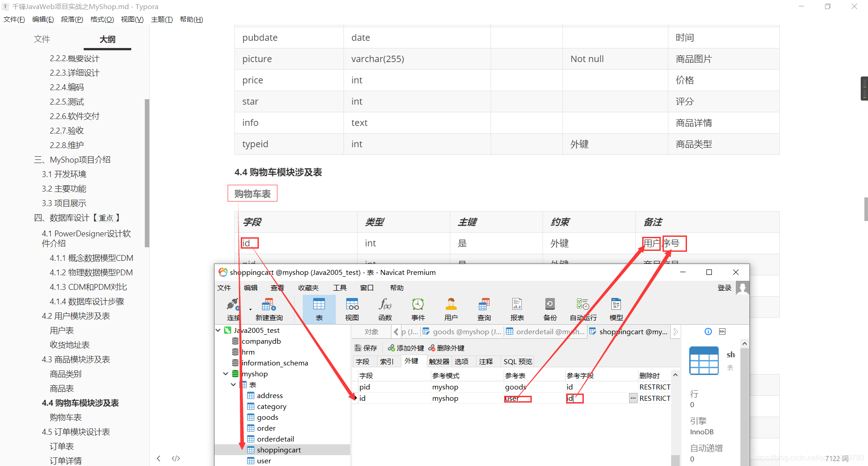This screenshot has width=868, height=466.
Task: Click the word count 7122 词
Action: click(837, 458)
